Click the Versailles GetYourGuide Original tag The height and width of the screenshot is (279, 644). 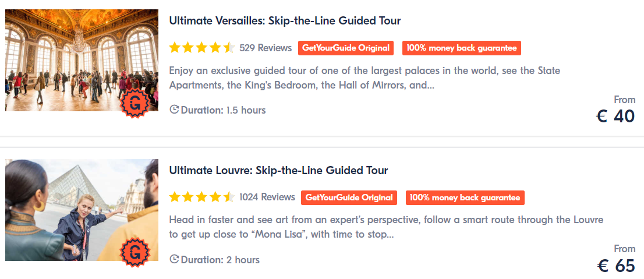346,48
